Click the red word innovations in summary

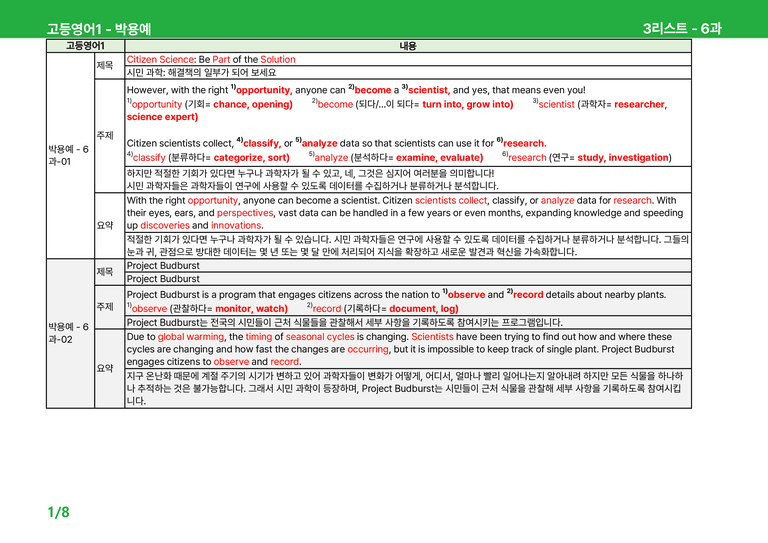coord(236,226)
